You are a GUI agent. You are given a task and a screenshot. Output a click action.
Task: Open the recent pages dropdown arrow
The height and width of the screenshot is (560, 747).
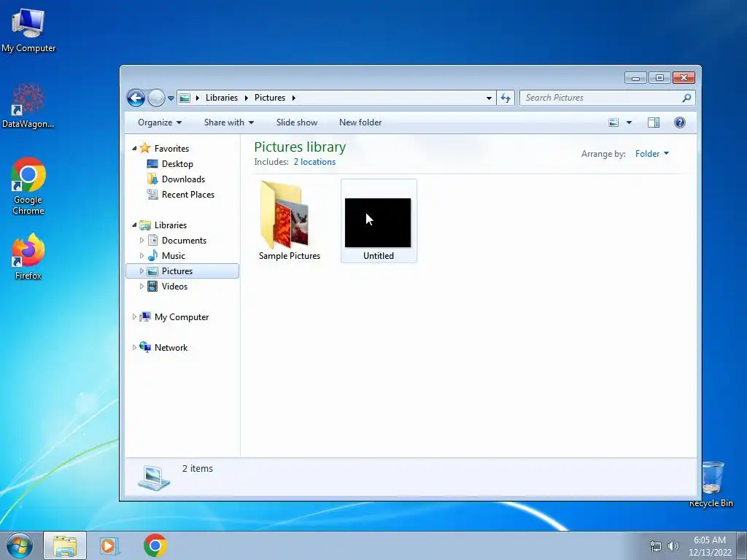click(x=171, y=98)
